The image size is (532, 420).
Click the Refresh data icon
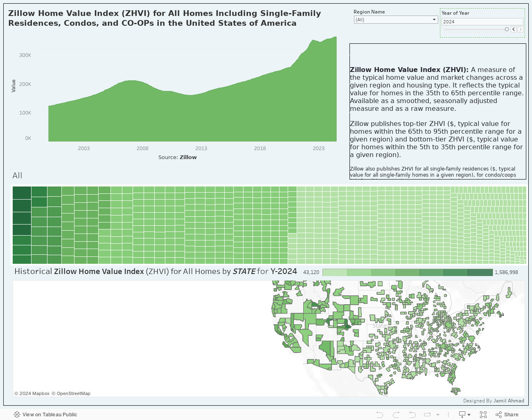tap(427, 415)
